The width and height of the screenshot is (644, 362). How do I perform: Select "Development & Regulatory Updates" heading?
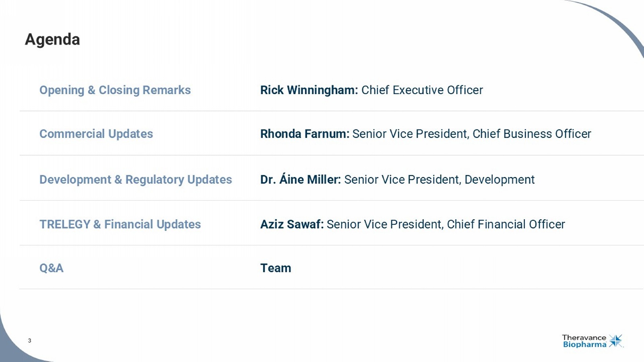tap(136, 179)
